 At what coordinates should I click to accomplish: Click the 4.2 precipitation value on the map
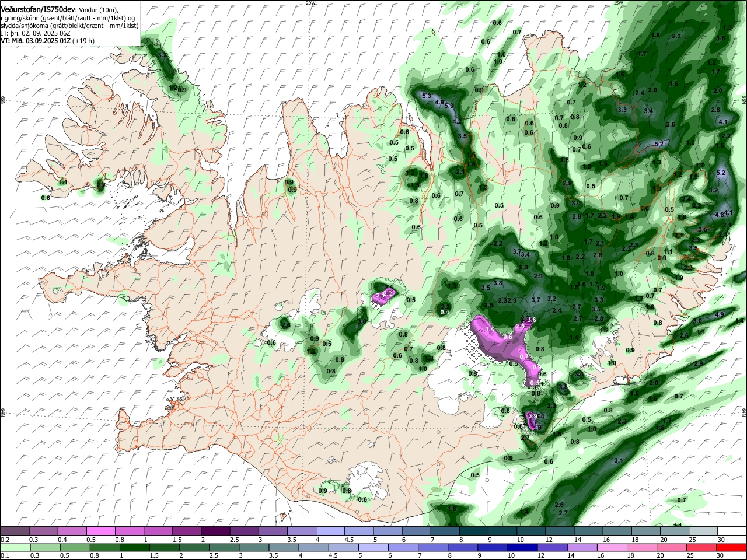tap(458, 121)
